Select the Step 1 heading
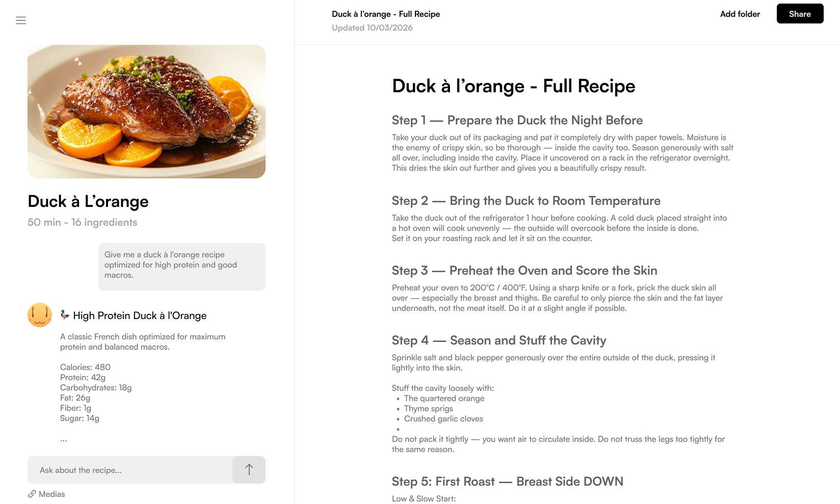This screenshot has height=504, width=840. click(517, 120)
